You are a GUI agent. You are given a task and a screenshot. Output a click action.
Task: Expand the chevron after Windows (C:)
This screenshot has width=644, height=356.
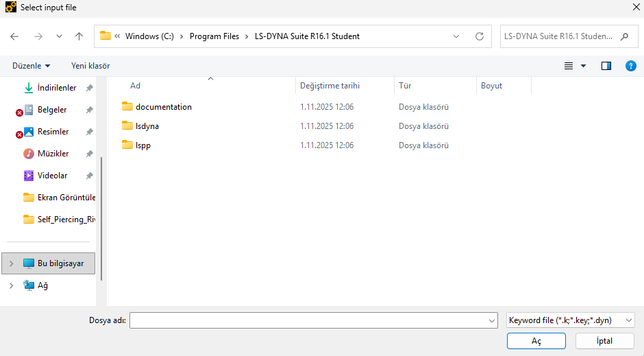[x=182, y=36]
